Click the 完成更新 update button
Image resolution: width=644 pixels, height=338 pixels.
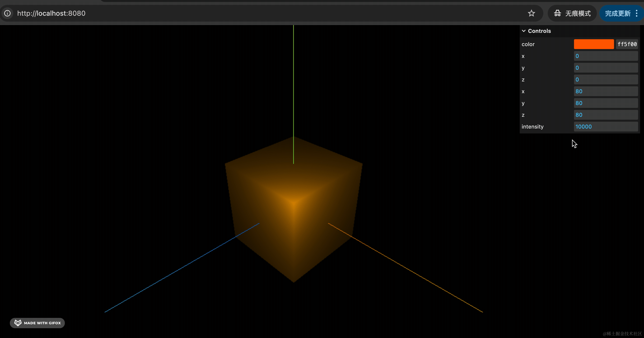(x=617, y=13)
